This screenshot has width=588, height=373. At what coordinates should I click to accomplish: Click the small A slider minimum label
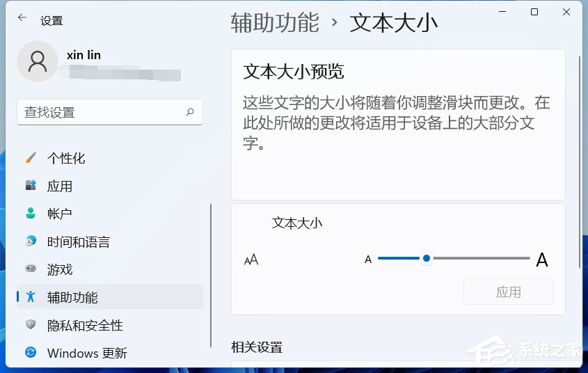pyautogui.click(x=368, y=260)
